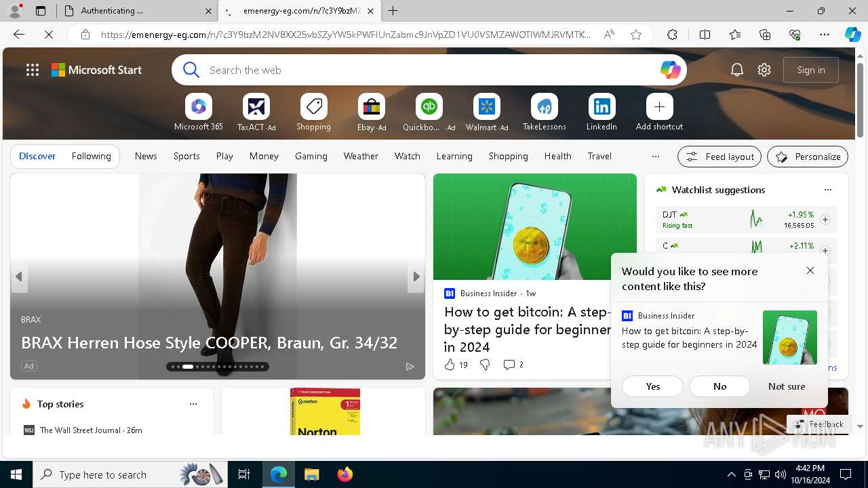Show next slide in carousel
Image resolution: width=868 pixels, height=488 pixels.
(x=416, y=277)
